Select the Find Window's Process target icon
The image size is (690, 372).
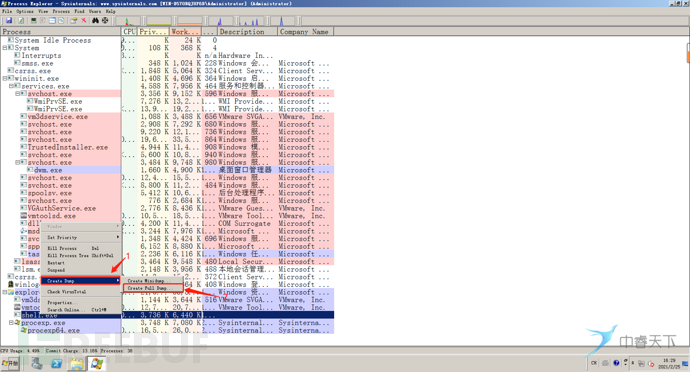105,20
